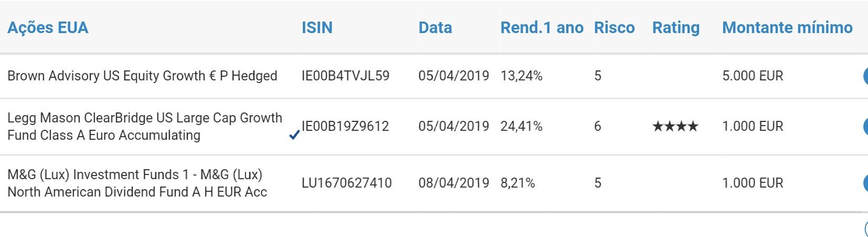Click blue circle icon in M&G row
868x237 pixels.
(865, 183)
